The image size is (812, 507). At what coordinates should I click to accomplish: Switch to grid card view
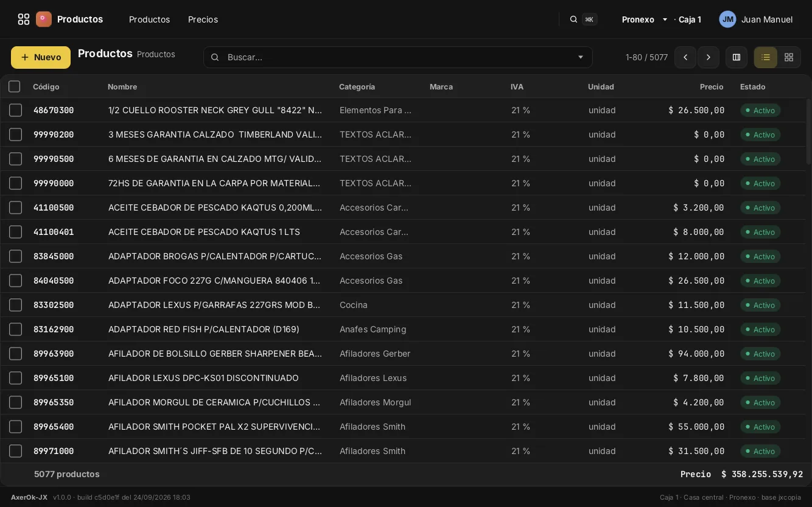point(789,57)
